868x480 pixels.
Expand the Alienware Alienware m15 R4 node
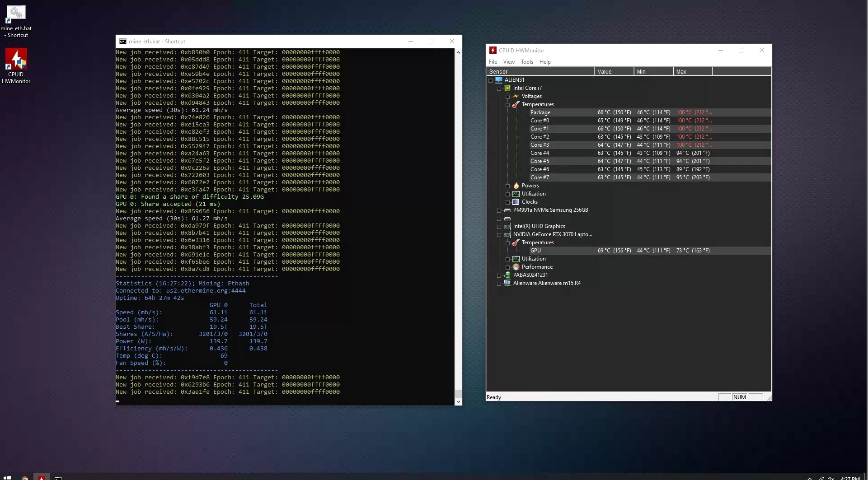(499, 284)
